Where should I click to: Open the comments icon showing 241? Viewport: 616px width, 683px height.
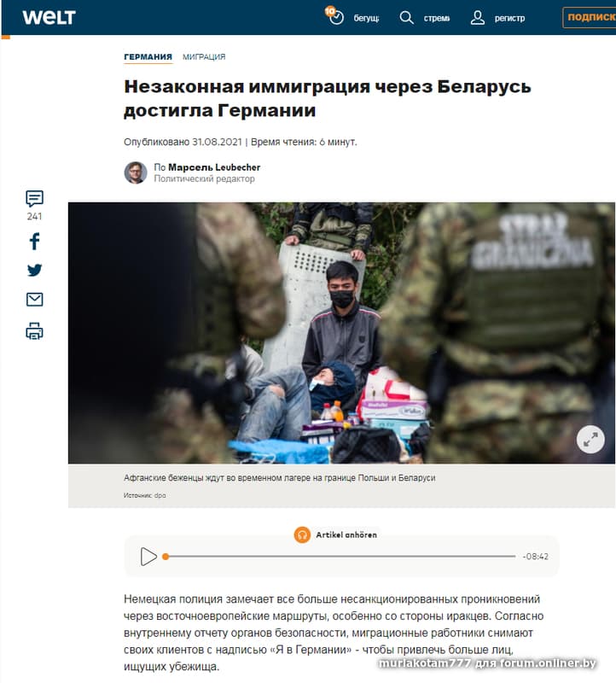click(x=34, y=199)
